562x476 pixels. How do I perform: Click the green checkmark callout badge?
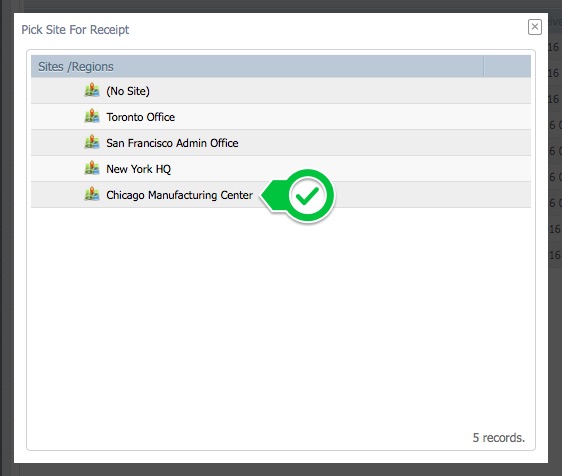click(x=298, y=196)
